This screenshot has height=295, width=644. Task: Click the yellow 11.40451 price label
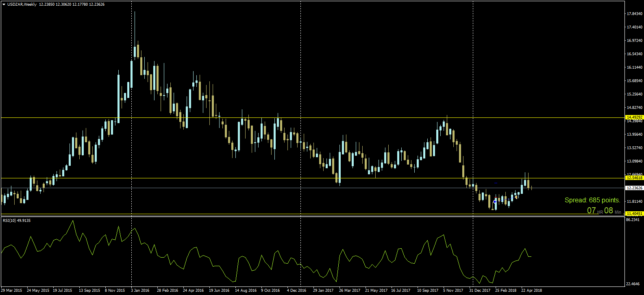pos(634,213)
